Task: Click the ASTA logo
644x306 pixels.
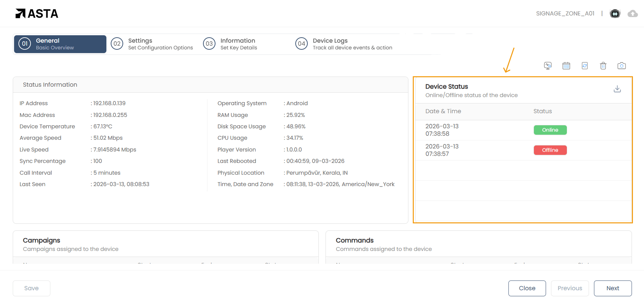Action: (x=37, y=13)
